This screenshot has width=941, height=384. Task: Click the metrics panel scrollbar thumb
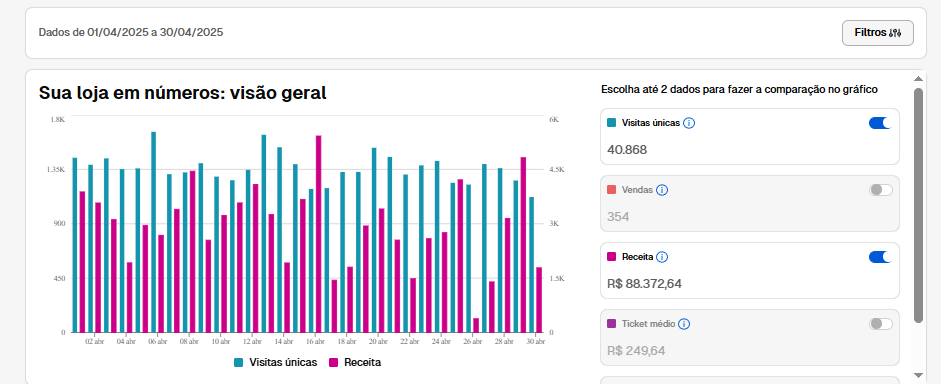pos(918,205)
